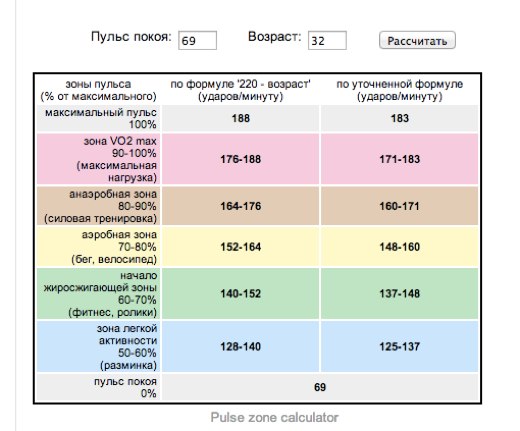520x431 pixels.
Task: Click the 148-160 aerobic zone cell
Action: tap(399, 247)
